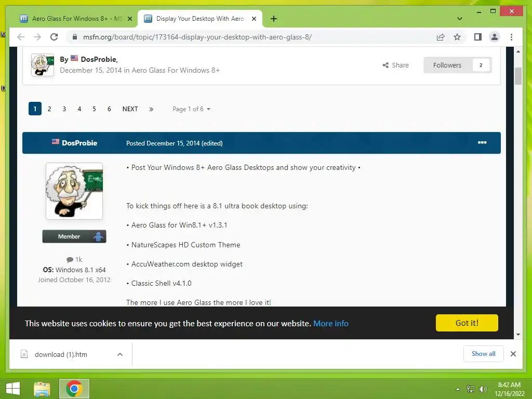Open the site security padlock info
Image resolution: width=532 pixels, height=399 pixels.
tap(75, 37)
